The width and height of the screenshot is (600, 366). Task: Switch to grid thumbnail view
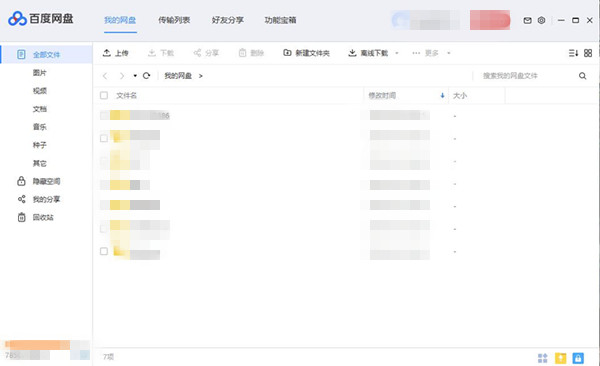tap(588, 53)
